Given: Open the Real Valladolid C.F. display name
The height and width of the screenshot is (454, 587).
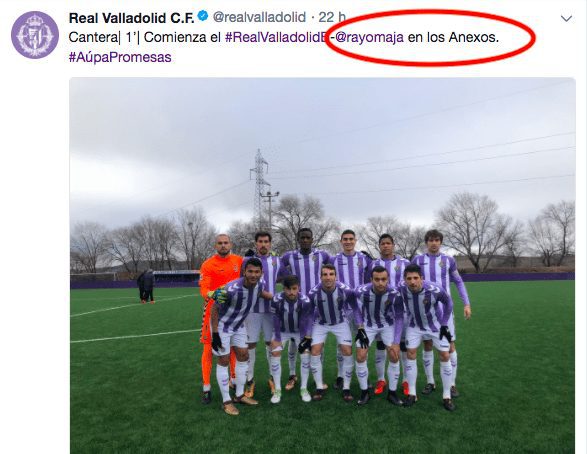Looking at the screenshot, I should [x=132, y=17].
